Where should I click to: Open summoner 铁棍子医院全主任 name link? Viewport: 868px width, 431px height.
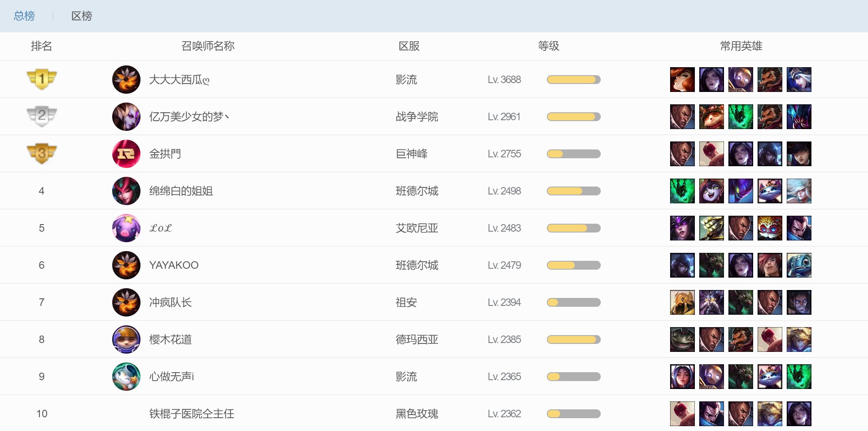pos(191,414)
